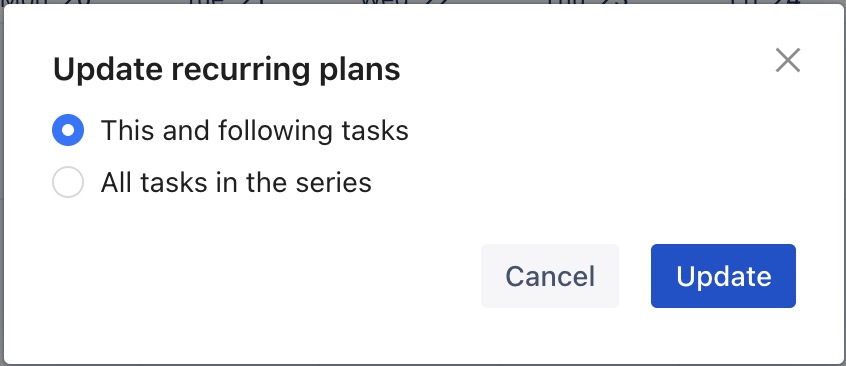Close the dialog with the X icon
This screenshot has height=366, width=846.
click(788, 60)
